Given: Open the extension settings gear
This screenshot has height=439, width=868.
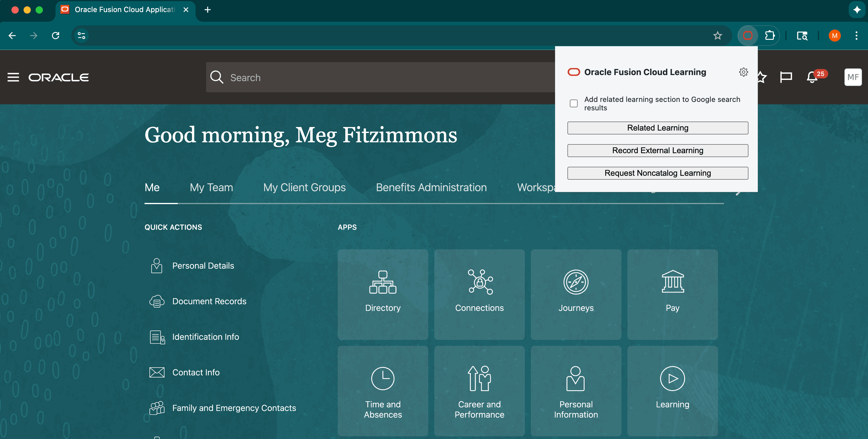Looking at the screenshot, I should [x=744, y=72].
